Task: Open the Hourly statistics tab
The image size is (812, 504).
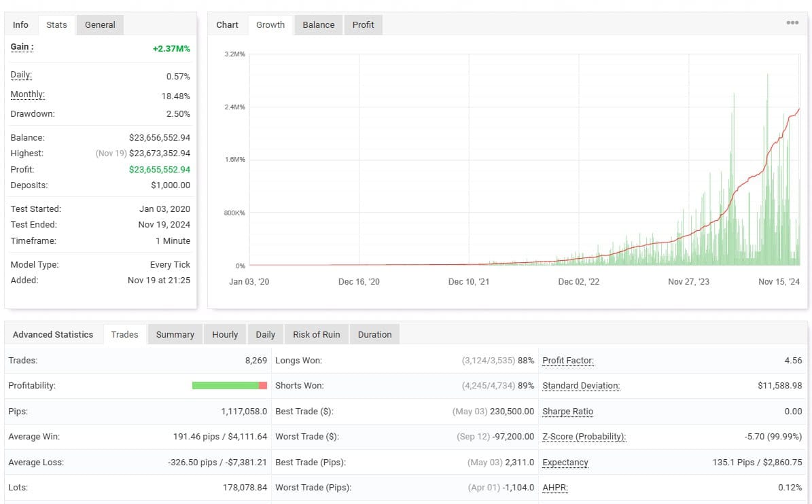Action: (x=225, y=334)
